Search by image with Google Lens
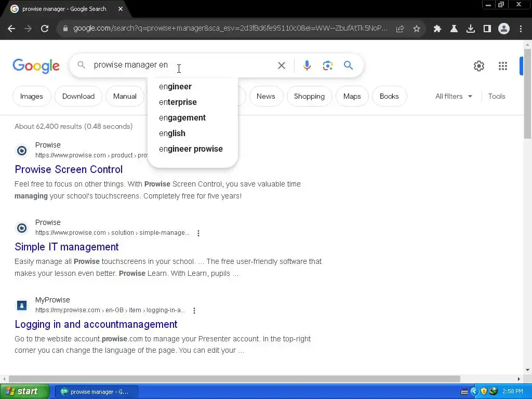The width and height of the screenshot is (532, 399). (327, 65)
